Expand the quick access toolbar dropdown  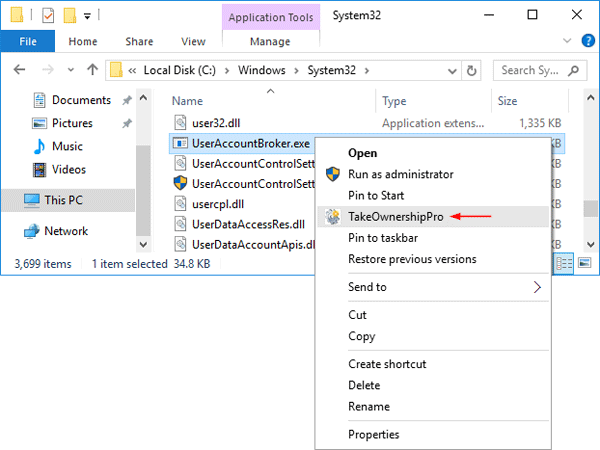tap(88, 16)
